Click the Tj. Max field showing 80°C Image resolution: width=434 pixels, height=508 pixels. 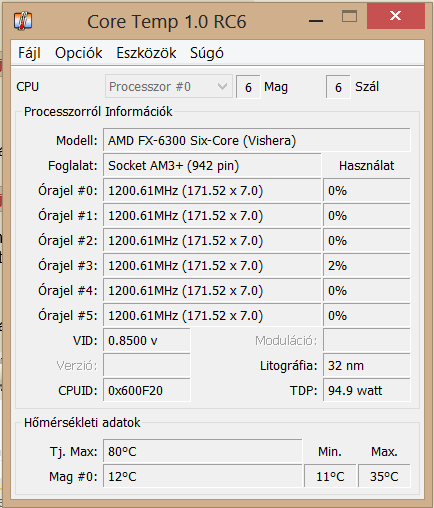pyautogui.click(x=203, y=452)
